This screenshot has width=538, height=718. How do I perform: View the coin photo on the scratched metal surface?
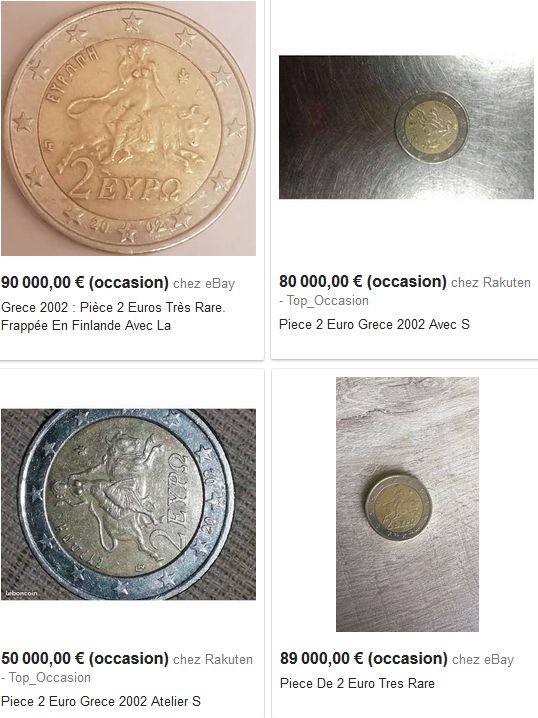click(406, 127)
